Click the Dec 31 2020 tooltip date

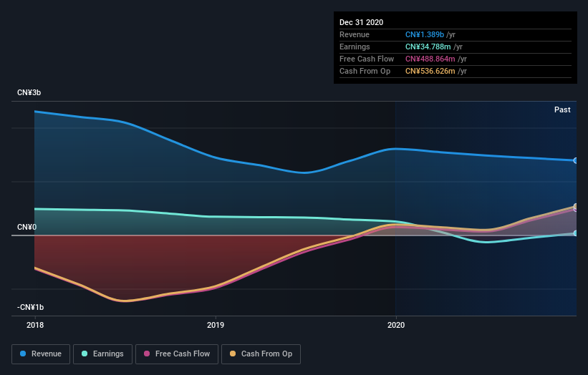(x=361, y=22)
